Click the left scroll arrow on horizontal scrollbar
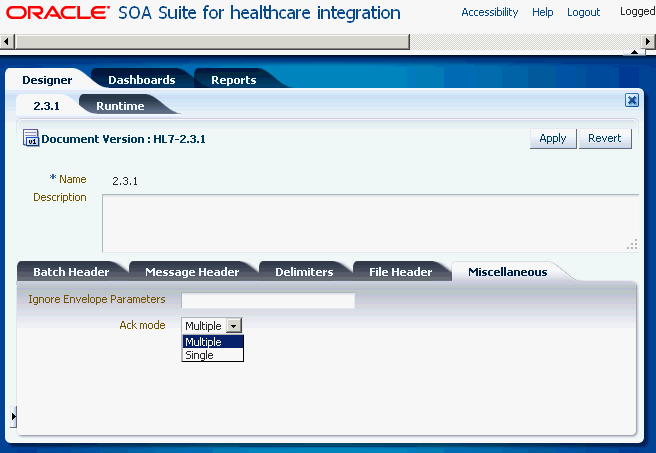 (7, 42)
